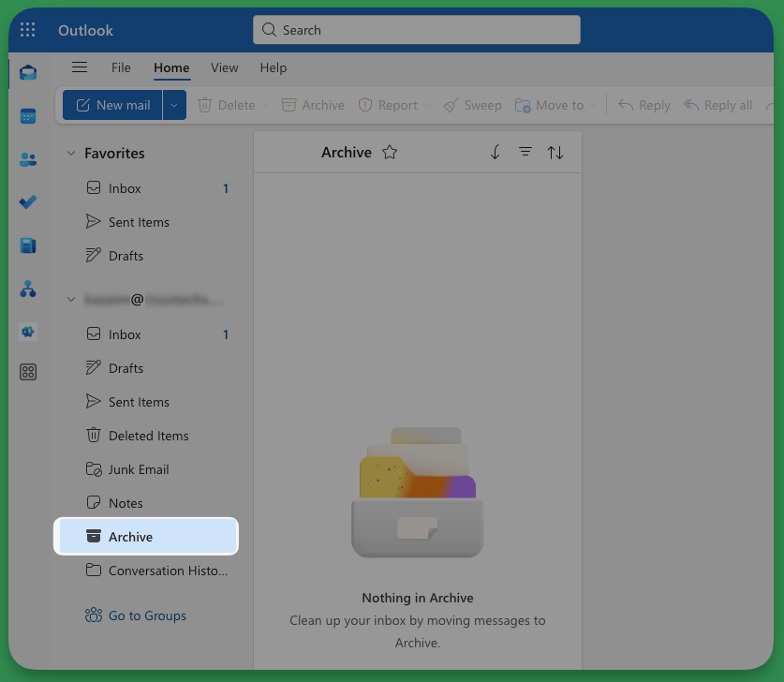784x682 pixels.
Task: Collapse the account folder list chevron
Action: [x=71, y=300]
